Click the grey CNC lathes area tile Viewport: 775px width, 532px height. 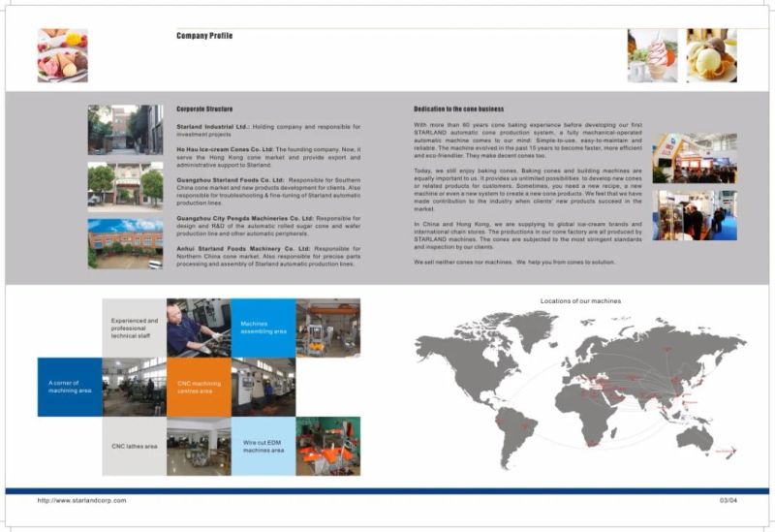[135, 446]
